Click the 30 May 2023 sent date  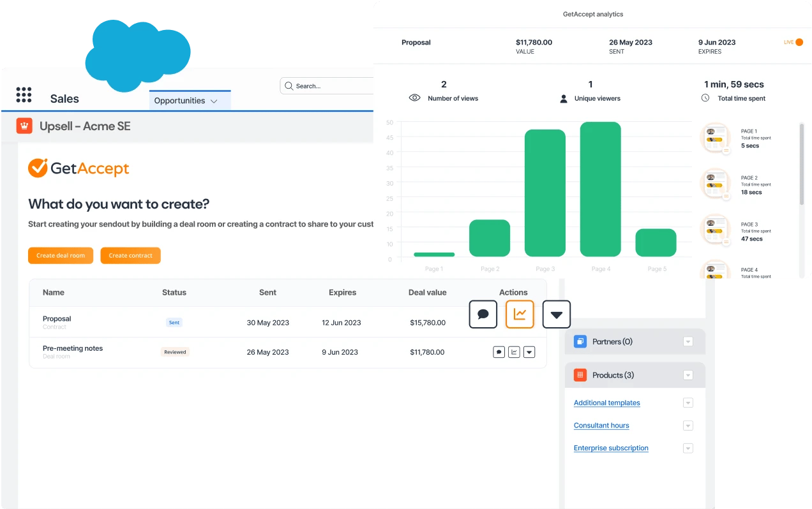point(268,322)
